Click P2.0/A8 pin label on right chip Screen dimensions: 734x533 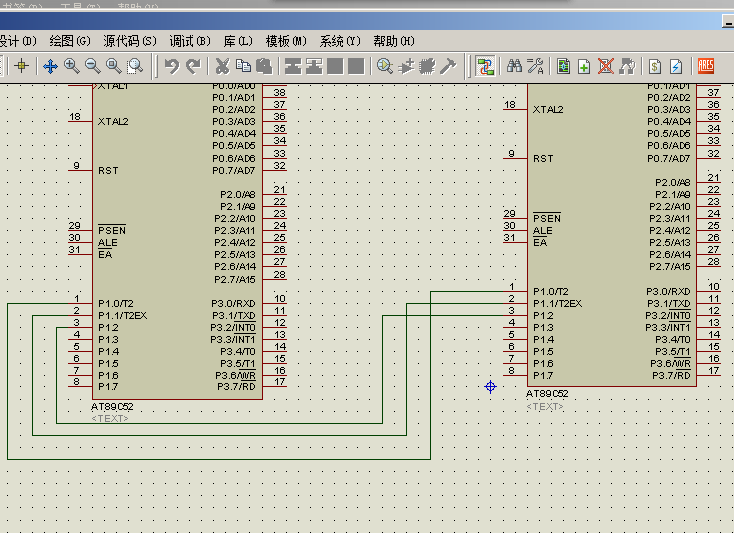673,183
